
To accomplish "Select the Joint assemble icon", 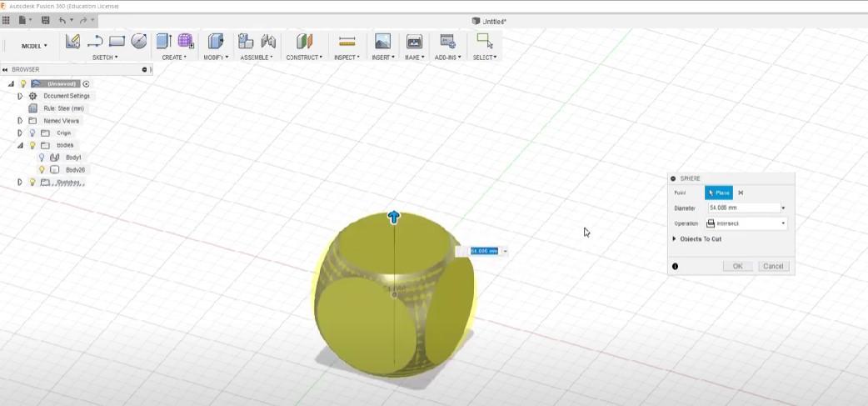I will click(268, 42).
